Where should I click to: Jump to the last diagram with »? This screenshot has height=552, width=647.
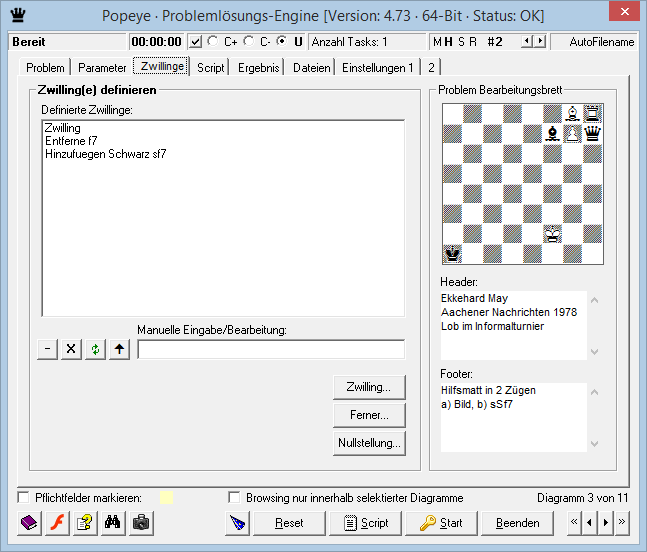point(622,523)
